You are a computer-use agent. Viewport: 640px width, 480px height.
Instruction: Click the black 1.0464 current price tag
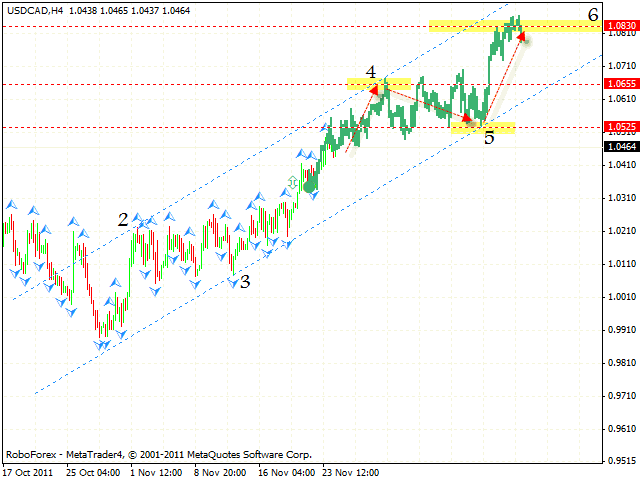[x=620, y=146]
